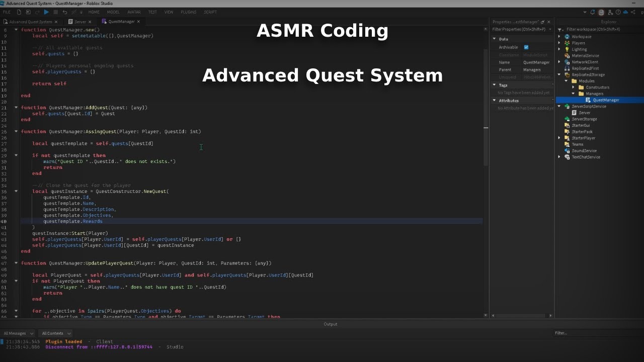Select the ReplicatedFirst icon in Explorer
This screenshot has height=362, width=644.
point(567,68)
